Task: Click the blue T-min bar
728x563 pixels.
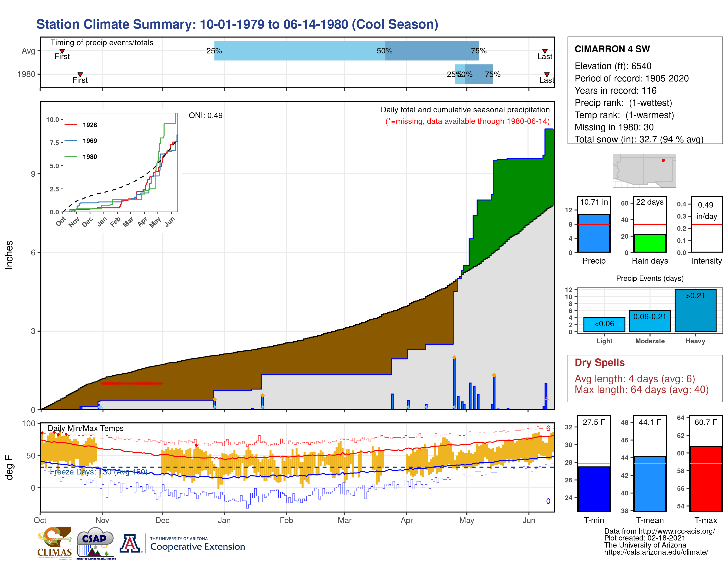Action: [594, 489]
